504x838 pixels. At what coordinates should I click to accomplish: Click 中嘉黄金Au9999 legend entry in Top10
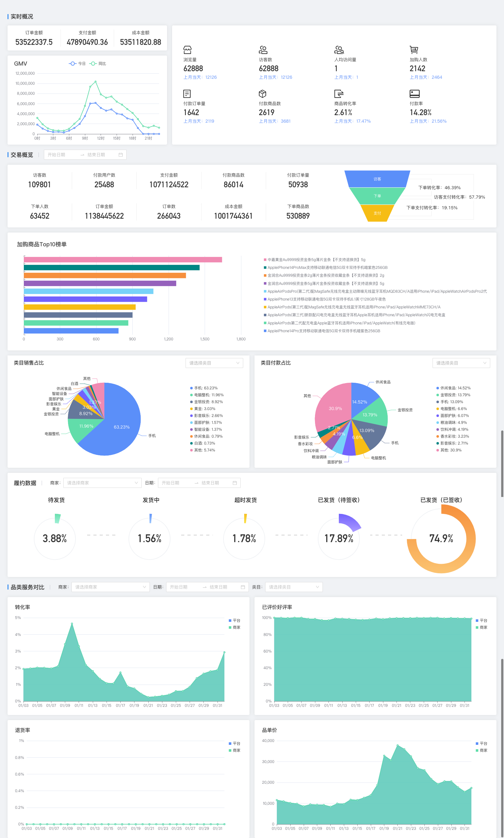[x=314, y=260]
